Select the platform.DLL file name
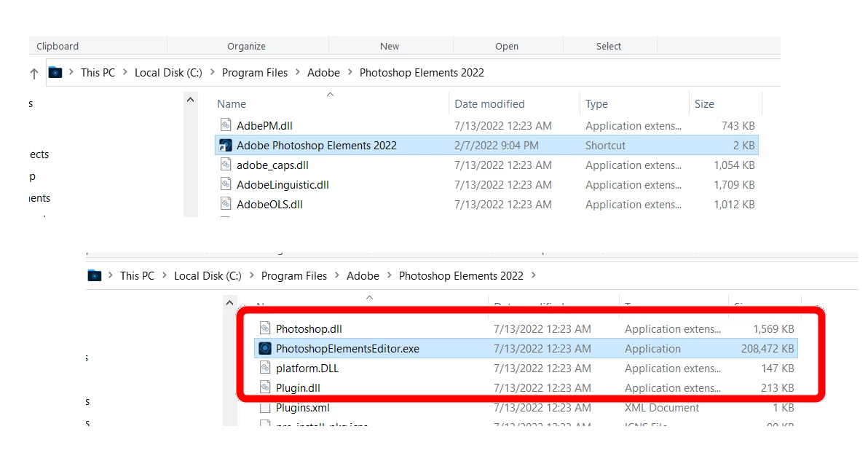 pos(307,369)
